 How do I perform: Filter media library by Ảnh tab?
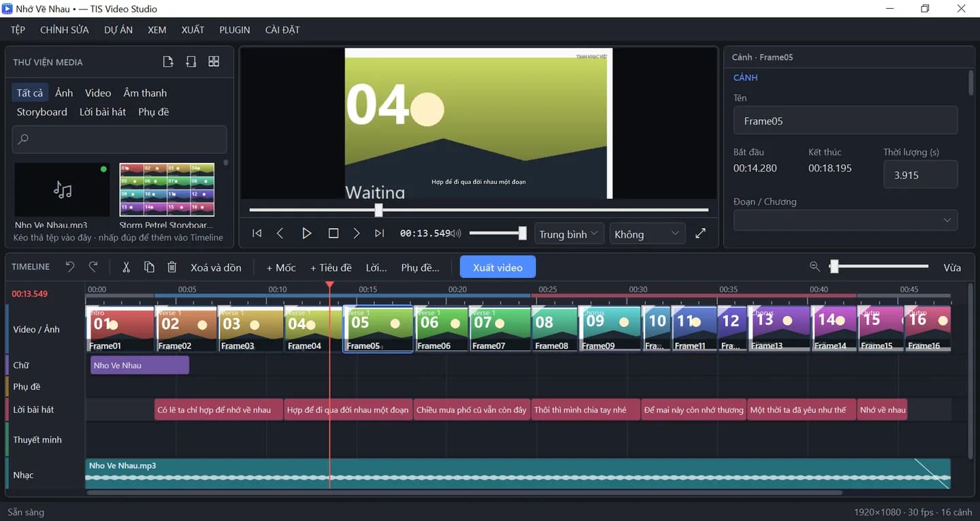[64, 93]
